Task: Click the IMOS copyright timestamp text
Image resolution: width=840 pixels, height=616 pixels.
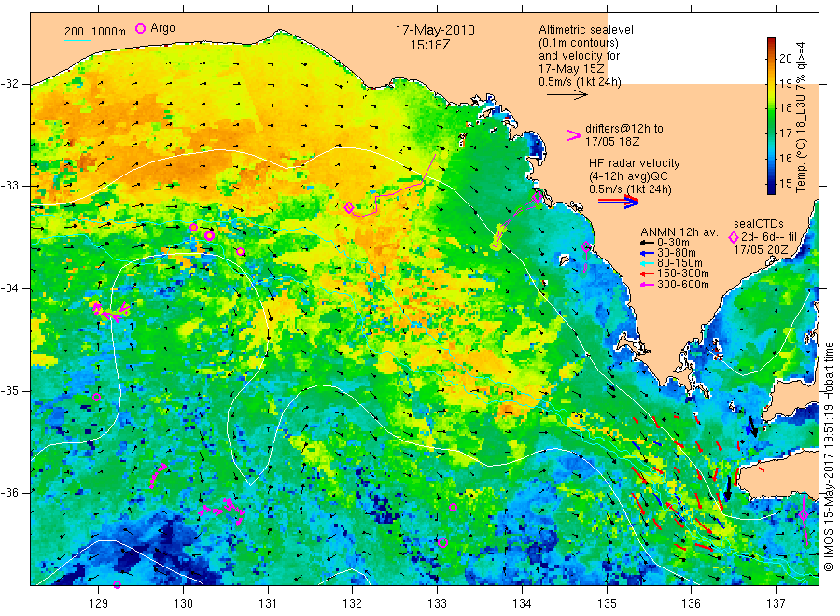Action: [x=828, y=457]
